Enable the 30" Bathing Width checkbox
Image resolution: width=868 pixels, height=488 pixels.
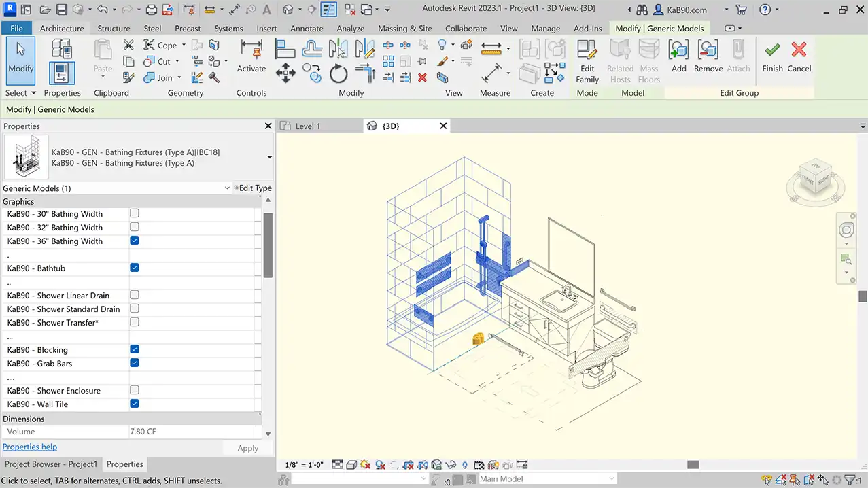[x=135, y=213]
